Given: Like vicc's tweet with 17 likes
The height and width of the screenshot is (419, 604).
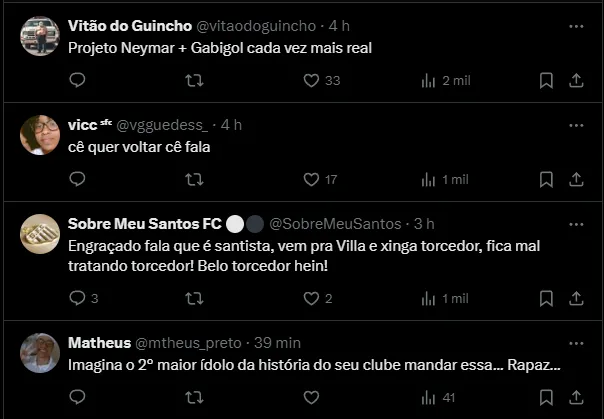Looking at the screenshot, I should click(311, 179).
